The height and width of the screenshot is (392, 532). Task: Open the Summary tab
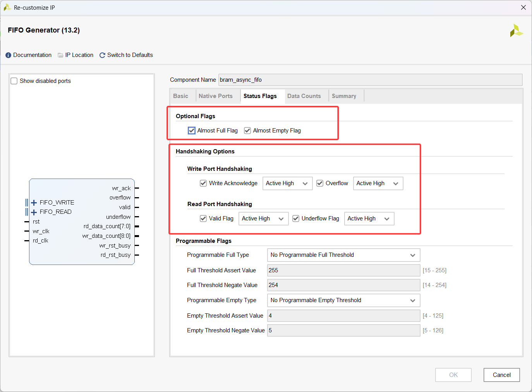click(344, 96)
